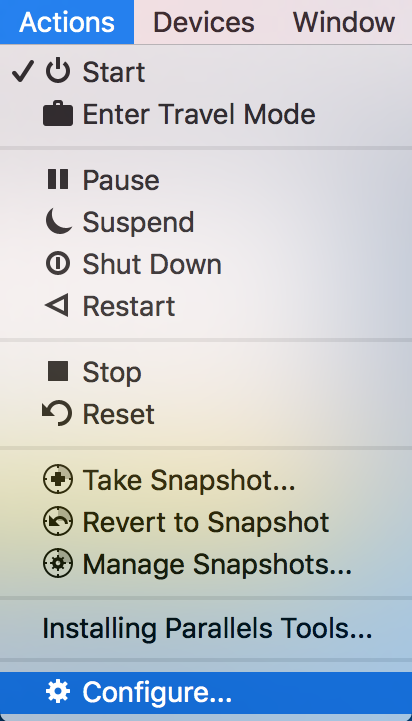Open the Window menu
Viewport: 412px width, 721px height.
click(343, 22)
